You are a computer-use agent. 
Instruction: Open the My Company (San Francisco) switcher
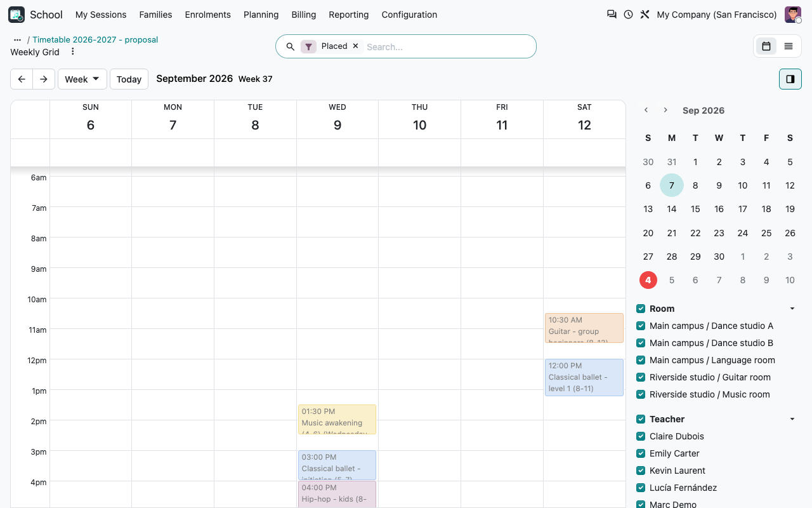[717, 15]
